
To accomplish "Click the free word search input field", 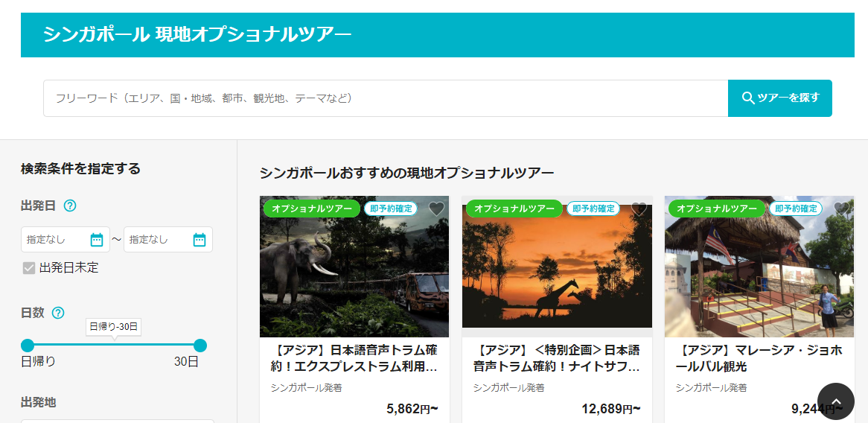I will (385, 98).
